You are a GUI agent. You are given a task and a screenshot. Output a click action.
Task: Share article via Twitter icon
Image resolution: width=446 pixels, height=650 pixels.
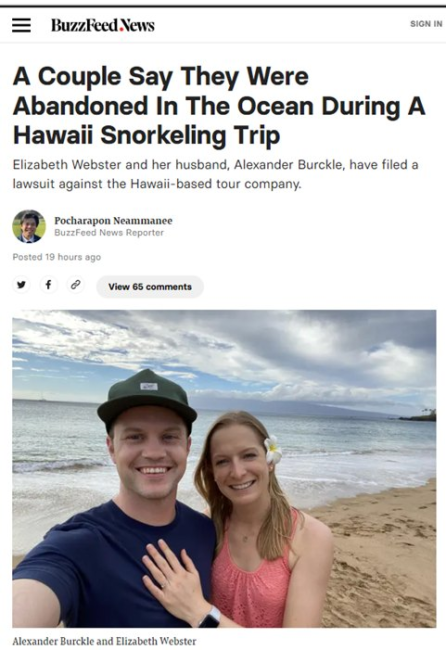point(22,285)
